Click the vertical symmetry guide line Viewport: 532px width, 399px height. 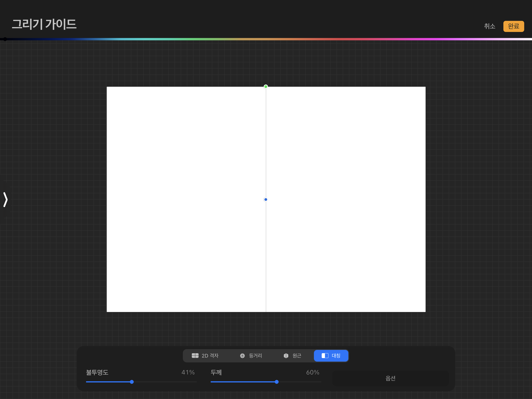point(266,253)
